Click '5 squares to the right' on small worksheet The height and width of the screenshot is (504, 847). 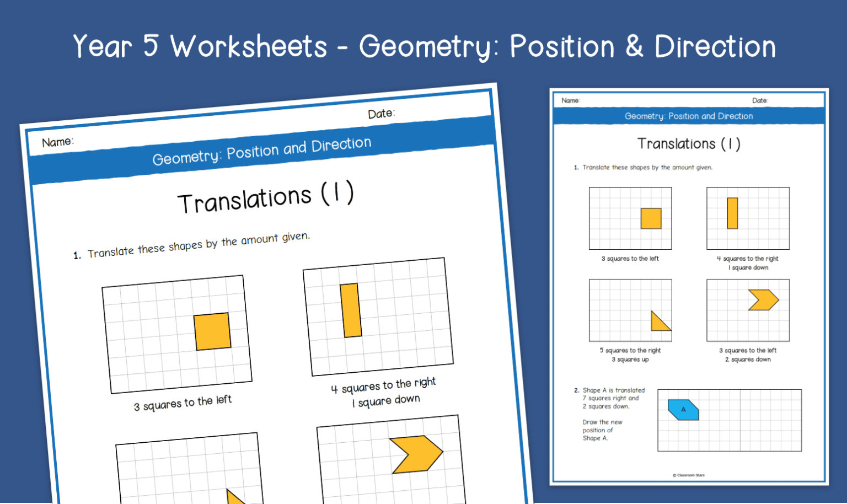[630, 351]
